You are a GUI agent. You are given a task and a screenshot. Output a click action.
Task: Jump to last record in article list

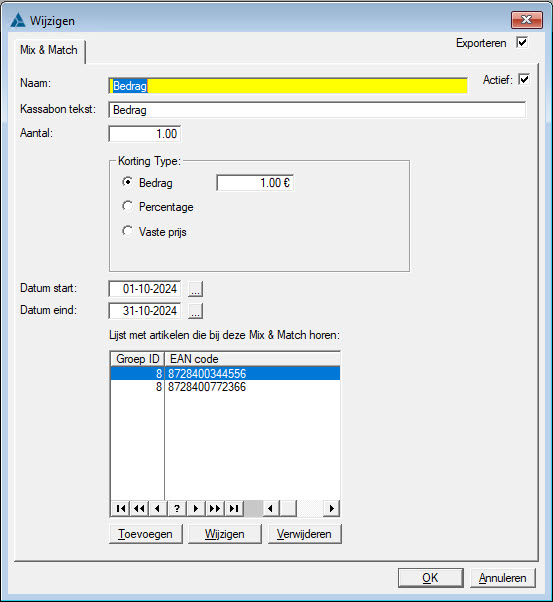click(233, 509)
